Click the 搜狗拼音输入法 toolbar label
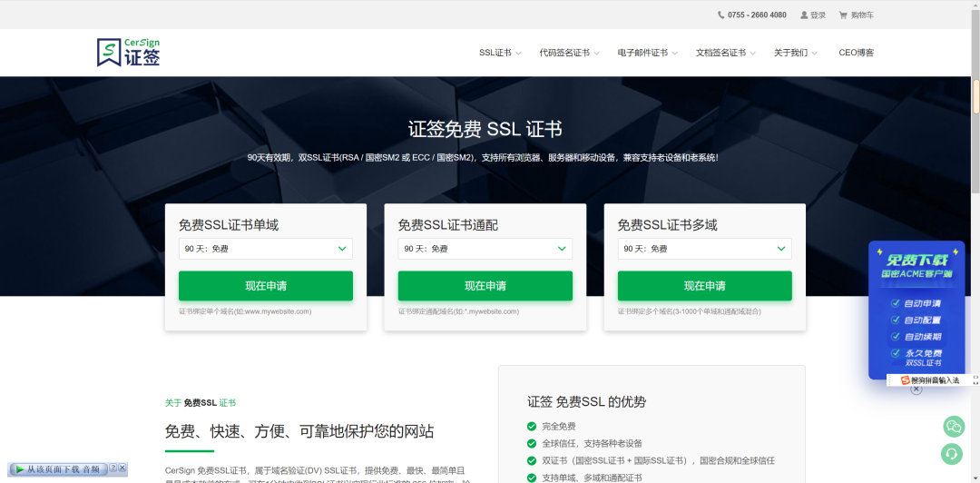Viewport: 980px width, 483px height. (x=935, y=380)
